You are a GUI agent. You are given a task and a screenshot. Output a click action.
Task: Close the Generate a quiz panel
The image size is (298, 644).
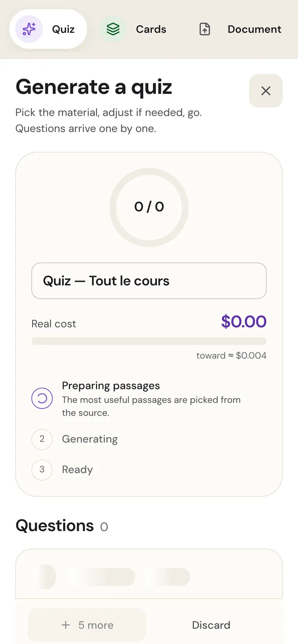pyautogui.click(x=266, y=91)
